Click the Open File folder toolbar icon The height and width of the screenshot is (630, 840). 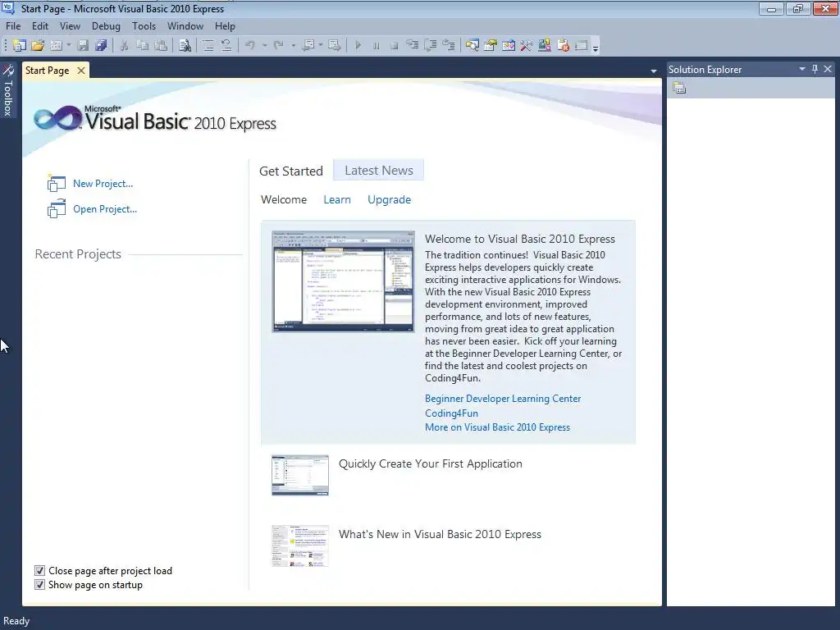point(38,46)
